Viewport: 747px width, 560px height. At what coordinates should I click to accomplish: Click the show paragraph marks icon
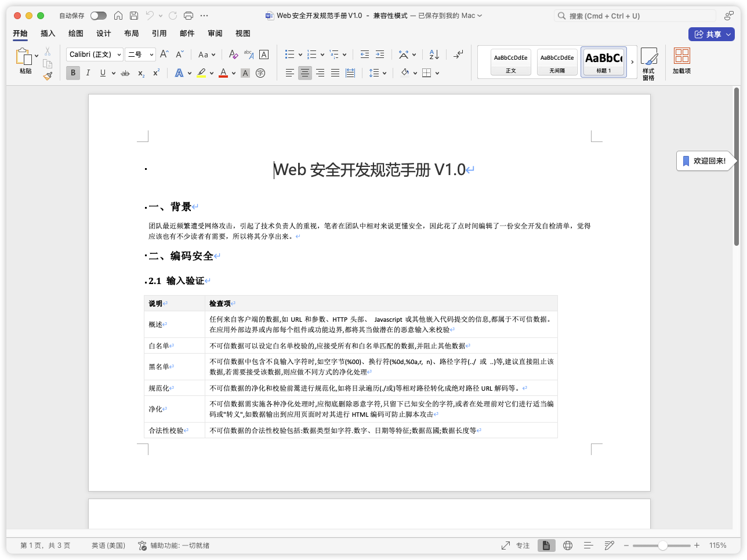(x=458, y=54)
